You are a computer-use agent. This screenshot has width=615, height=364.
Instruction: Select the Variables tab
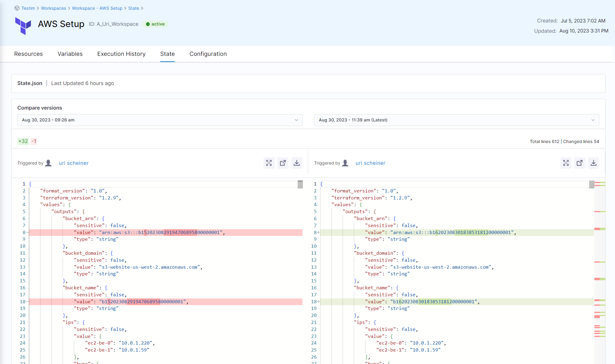70,54
